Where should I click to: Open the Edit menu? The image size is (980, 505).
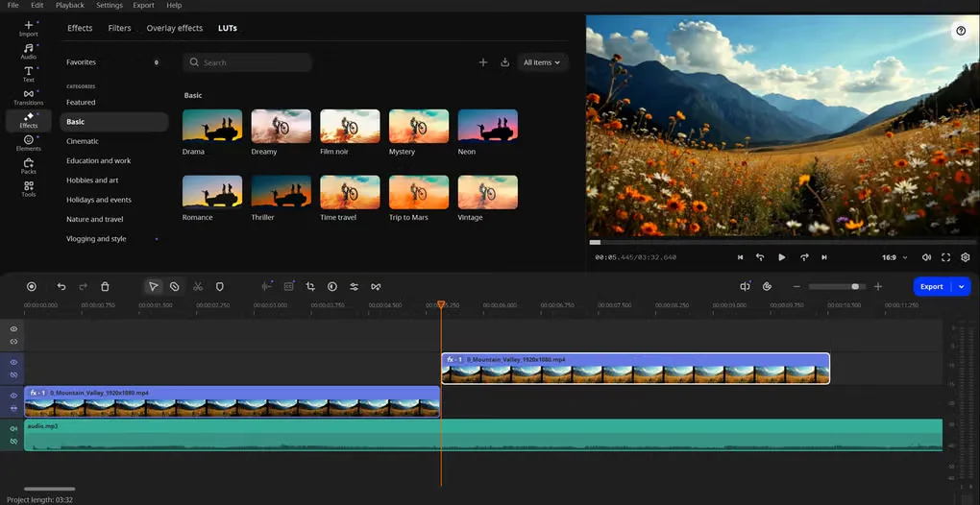(37, 5)
